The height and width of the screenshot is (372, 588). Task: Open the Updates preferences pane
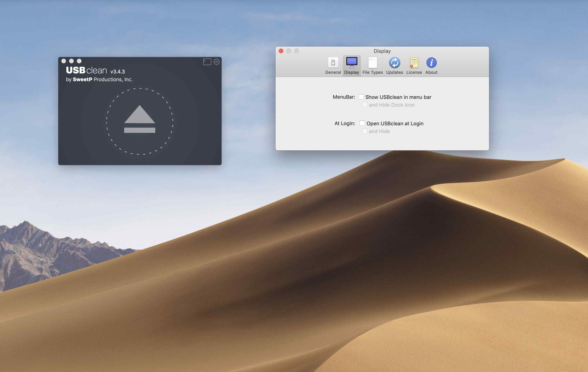pyautogui.click(x=394, y=65)
